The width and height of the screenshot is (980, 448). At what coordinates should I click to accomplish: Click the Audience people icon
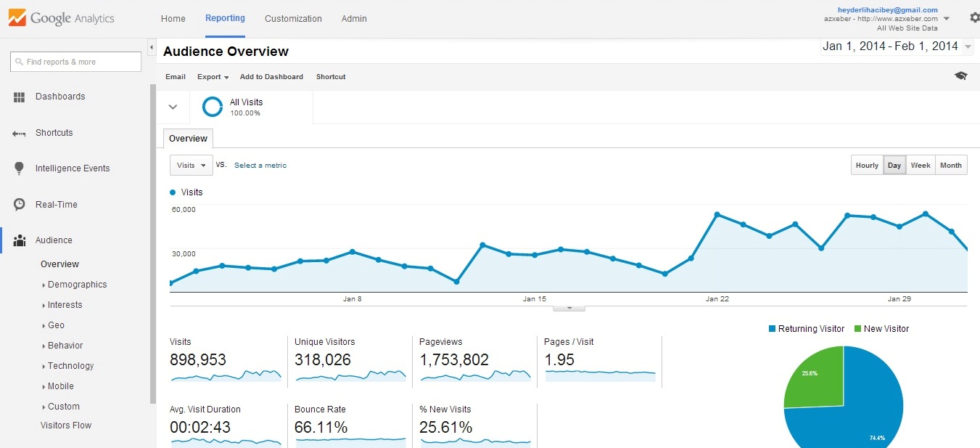(x=20, y=240)
